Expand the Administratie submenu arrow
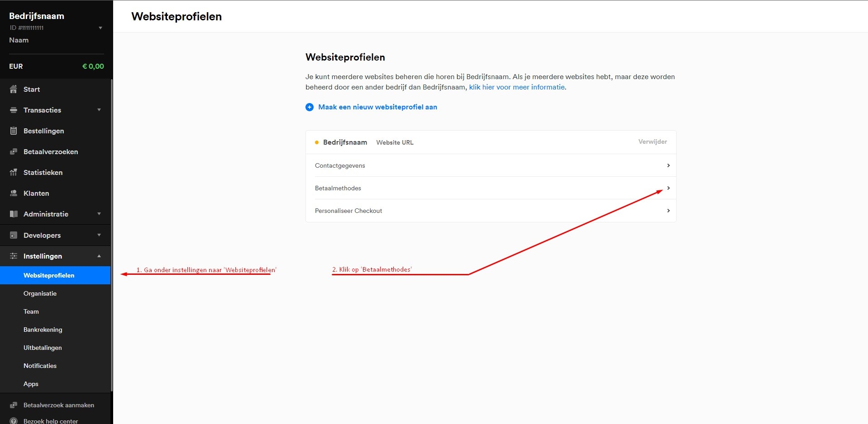The image size is (868, 424). coord(99,214)
